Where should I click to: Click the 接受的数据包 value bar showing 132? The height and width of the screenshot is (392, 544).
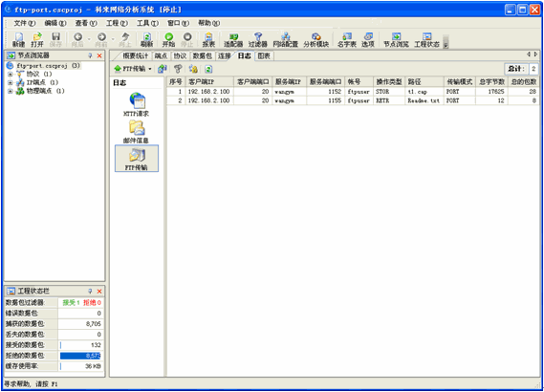click(80, 345)
